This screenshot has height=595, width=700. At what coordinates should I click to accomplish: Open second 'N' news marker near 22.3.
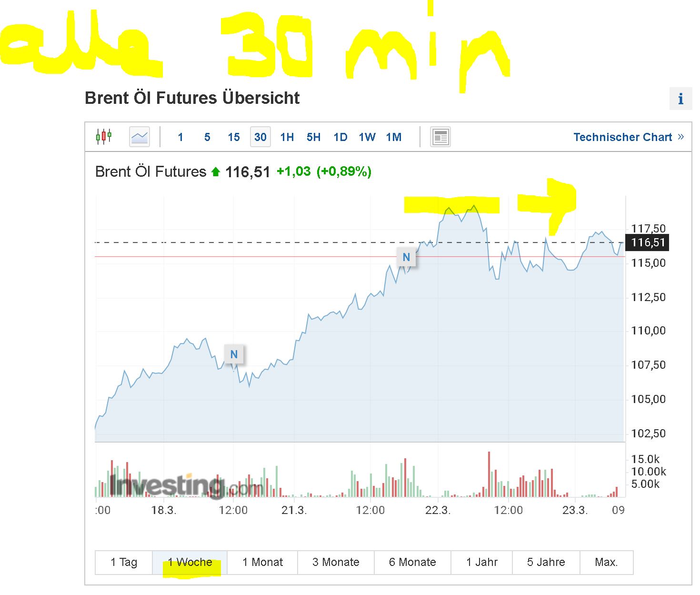pos(406,257)
